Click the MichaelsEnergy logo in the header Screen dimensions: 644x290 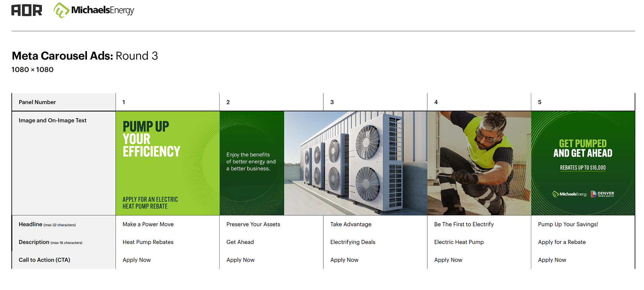(94, 10)
